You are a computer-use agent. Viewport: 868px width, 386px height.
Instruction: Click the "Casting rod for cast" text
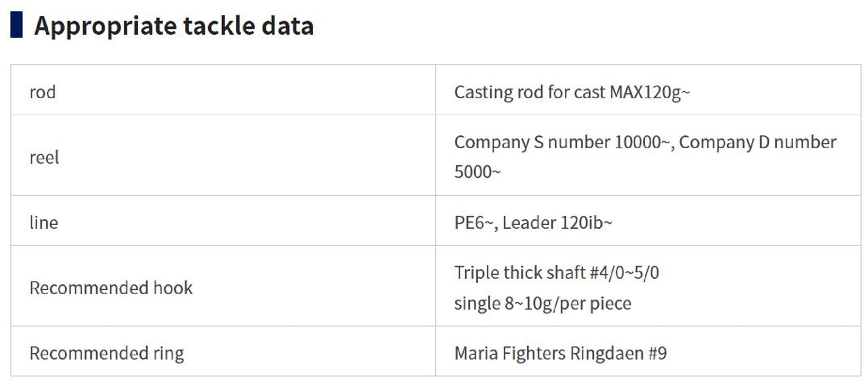pyautogui.click(x=529, y=92)
